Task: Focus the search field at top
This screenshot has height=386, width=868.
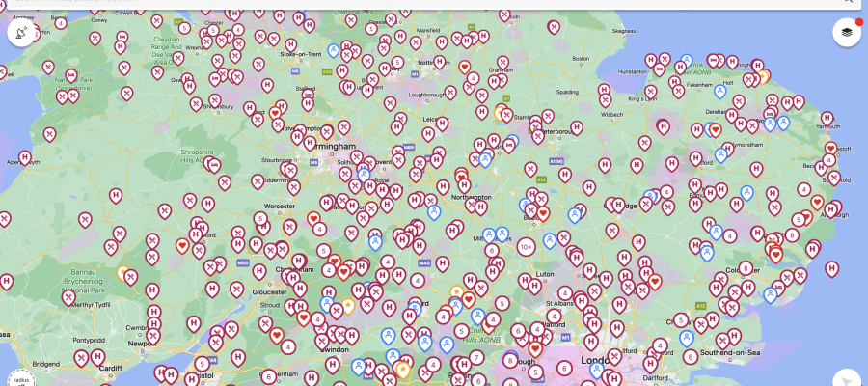Action: 434,3
